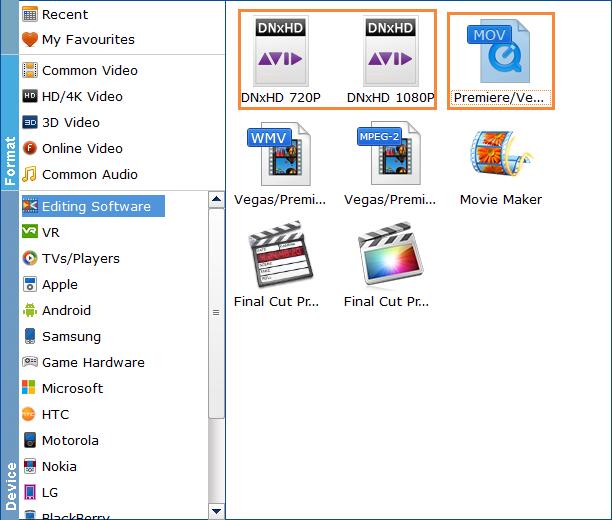Open the Recent category
This screenshot has width=612, height=520.
coord(64,15)
